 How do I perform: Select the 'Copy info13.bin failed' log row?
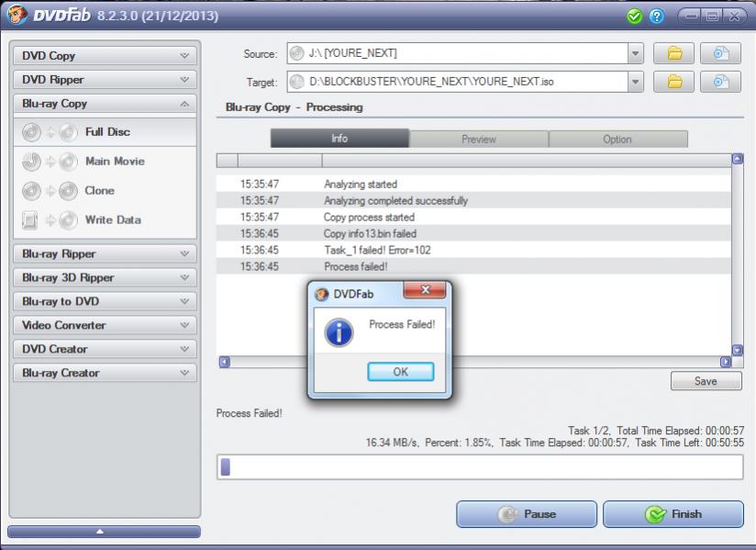(x=473, y=233)
